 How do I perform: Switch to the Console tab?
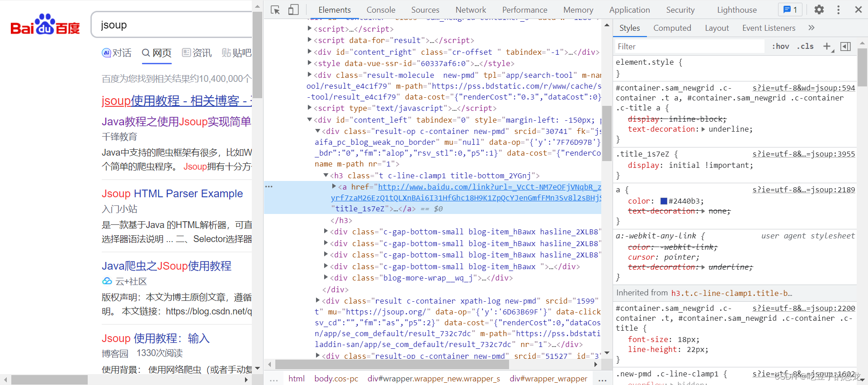click(x=381, y=10)
